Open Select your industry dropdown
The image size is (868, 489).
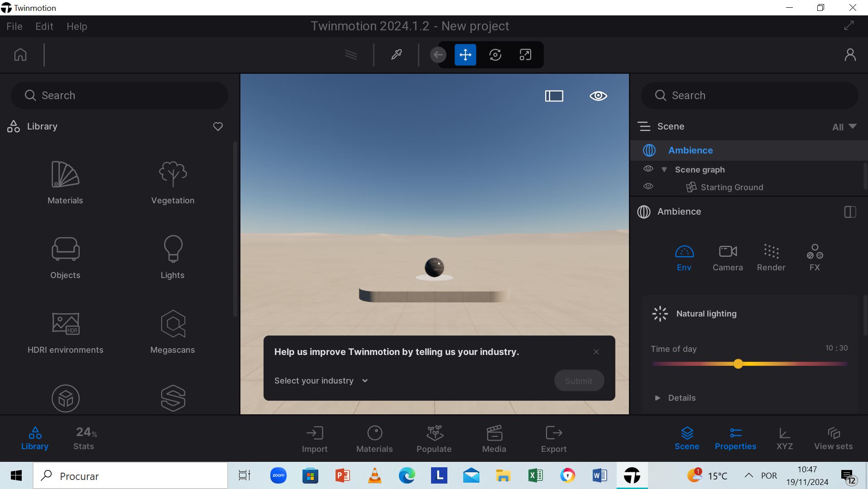coord(321,381)
